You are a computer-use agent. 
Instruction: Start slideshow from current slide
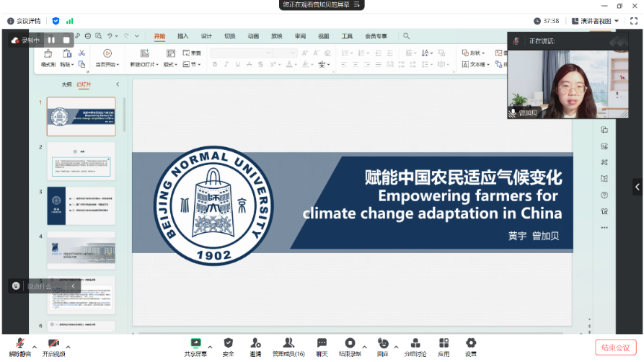click(107, 58)
